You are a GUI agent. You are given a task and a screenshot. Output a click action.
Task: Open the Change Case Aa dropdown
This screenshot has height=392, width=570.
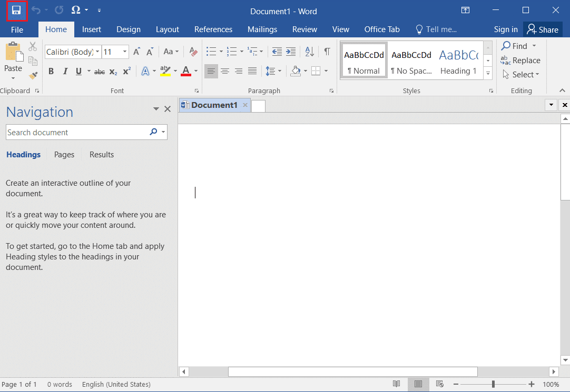(x=171, y=52)
